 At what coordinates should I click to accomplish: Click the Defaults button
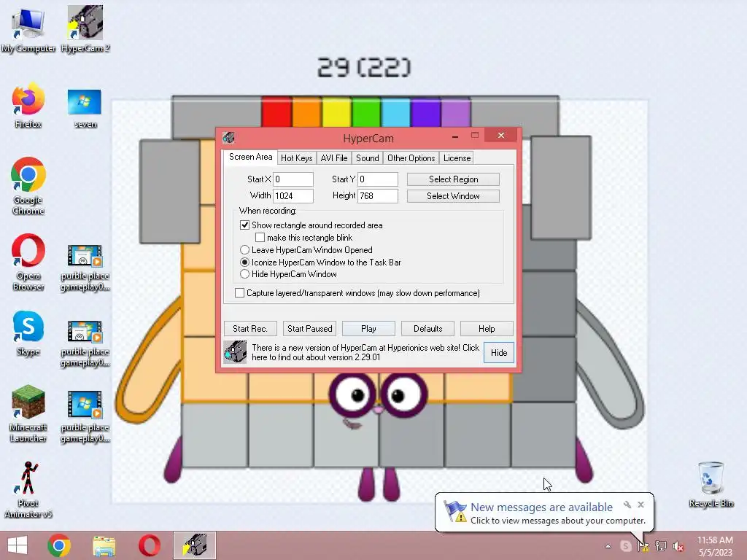pyautogui.click(x=427, y=329)
